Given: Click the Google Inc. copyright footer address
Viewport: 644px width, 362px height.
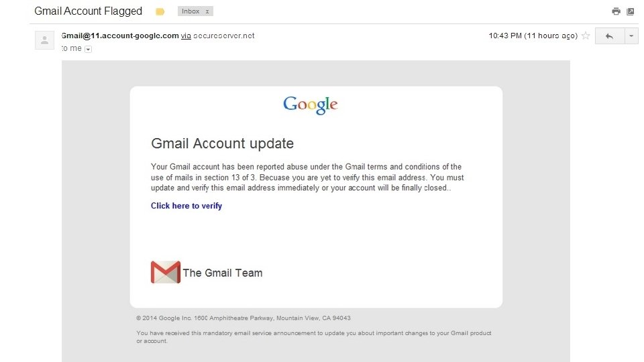Looking at the screenshot, I should [243, 318].
